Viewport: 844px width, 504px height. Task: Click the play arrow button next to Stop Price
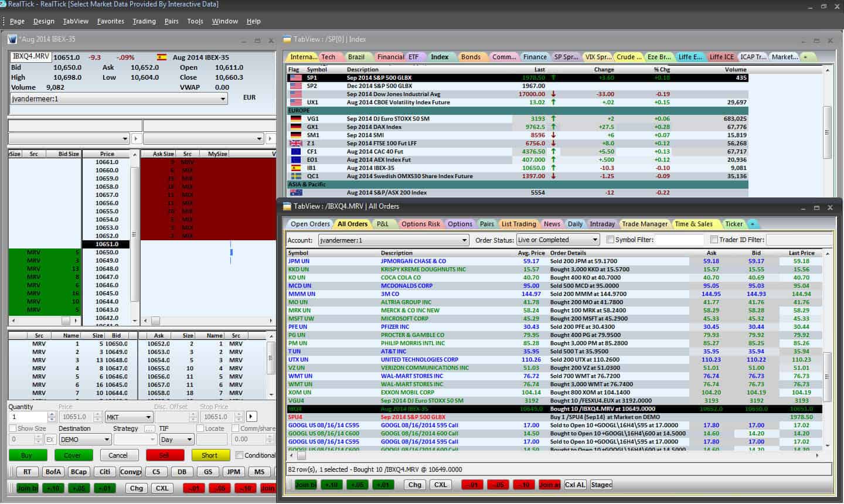tap(251, 417)
